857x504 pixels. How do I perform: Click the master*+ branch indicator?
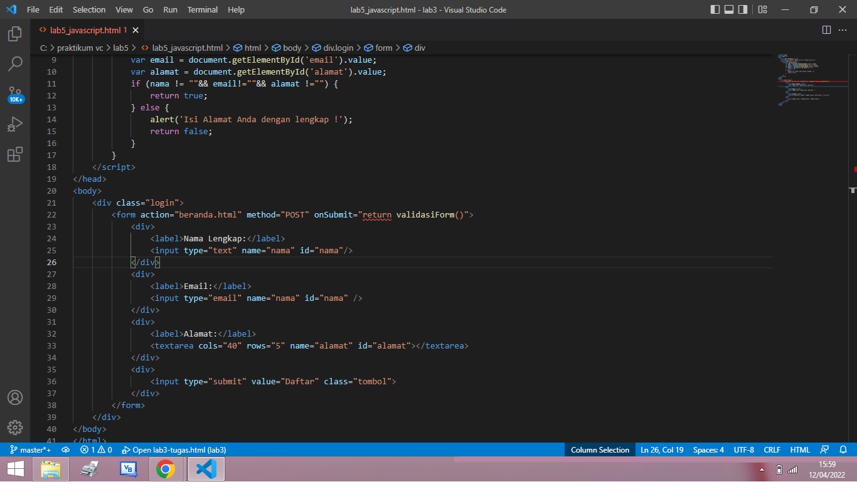(x=31, y=450)
